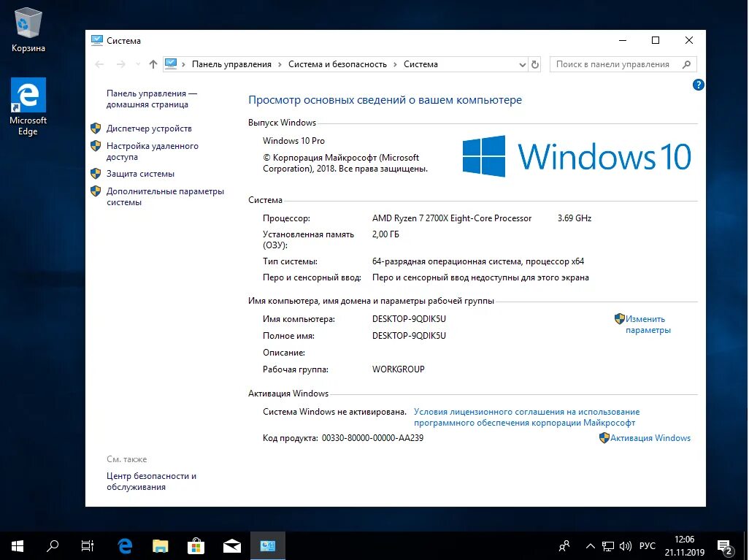Open Mail app from taskbar
Viewport: 749px width, 560px height.
pyautogui.click(x=231, y=545)
